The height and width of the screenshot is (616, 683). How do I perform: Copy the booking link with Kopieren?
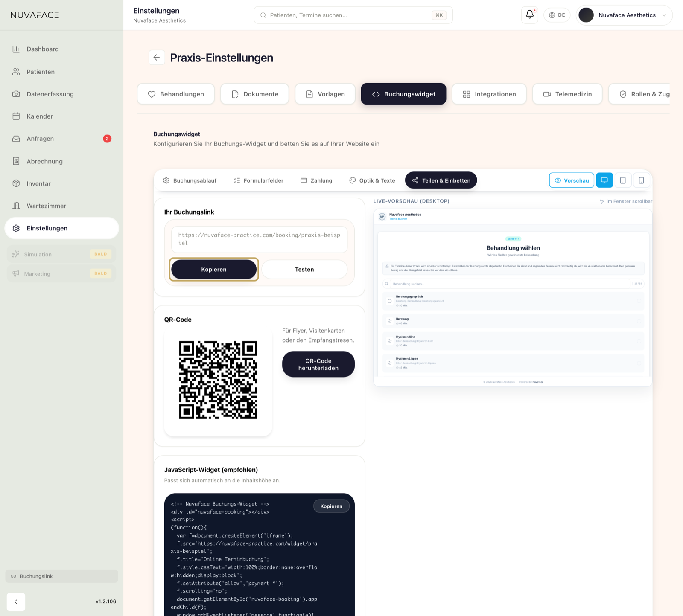pyautogui.click(x=214, y=269)
